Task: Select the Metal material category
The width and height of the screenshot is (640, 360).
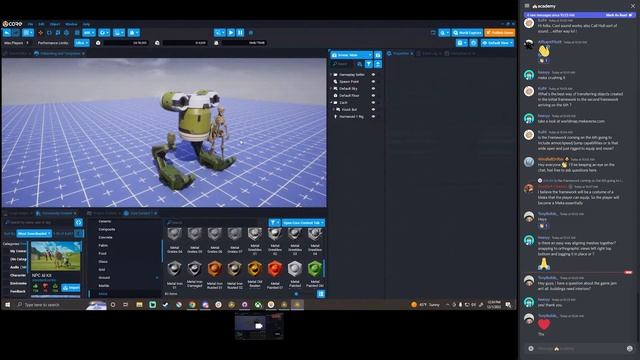Action: point(103,293)
